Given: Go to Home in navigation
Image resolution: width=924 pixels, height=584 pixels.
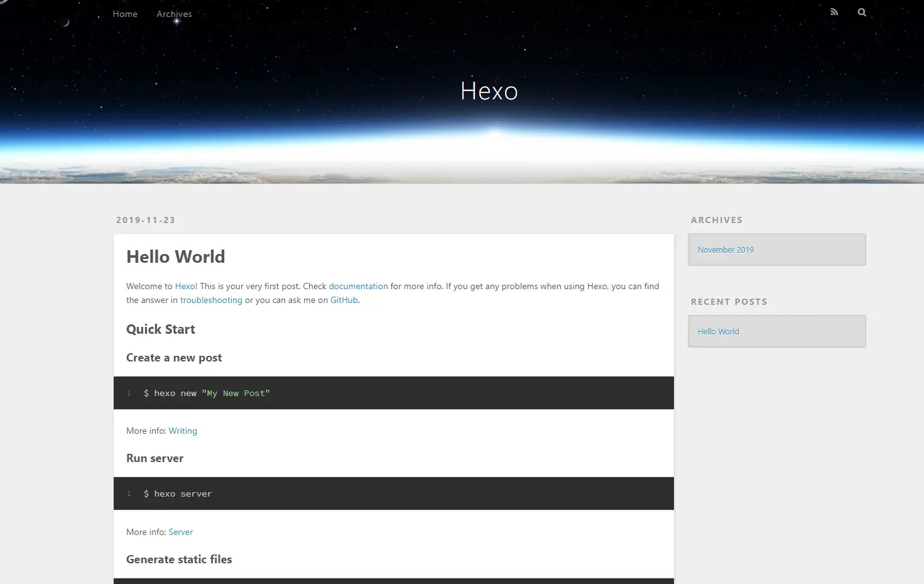Looking at the screenshot, I should tap(125, 14).
